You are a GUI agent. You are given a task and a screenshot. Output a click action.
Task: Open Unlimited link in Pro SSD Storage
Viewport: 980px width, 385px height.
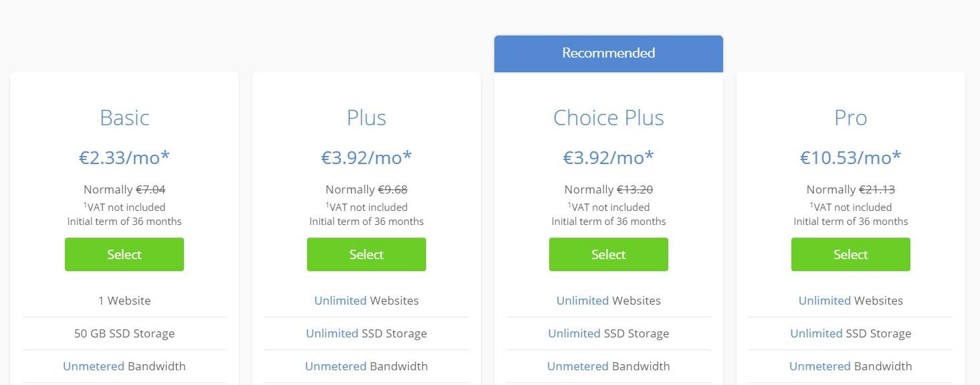coord(816,333)
